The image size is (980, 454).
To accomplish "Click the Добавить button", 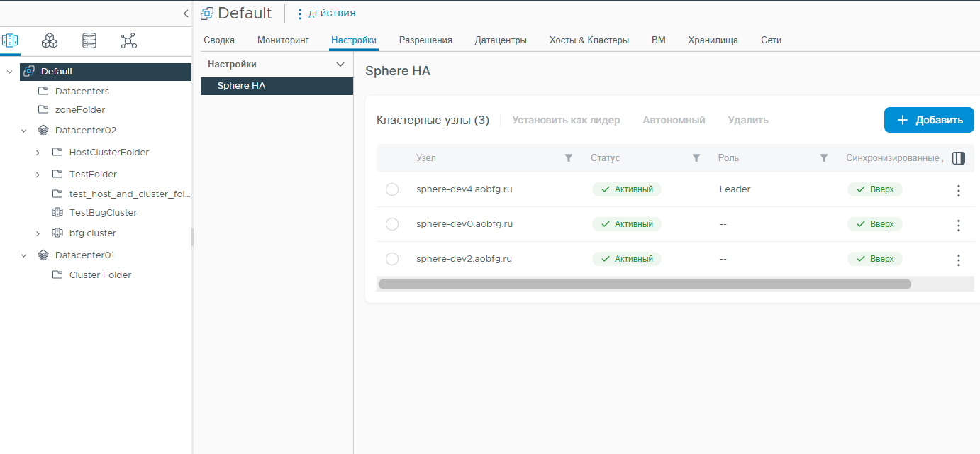I will 929,120.
